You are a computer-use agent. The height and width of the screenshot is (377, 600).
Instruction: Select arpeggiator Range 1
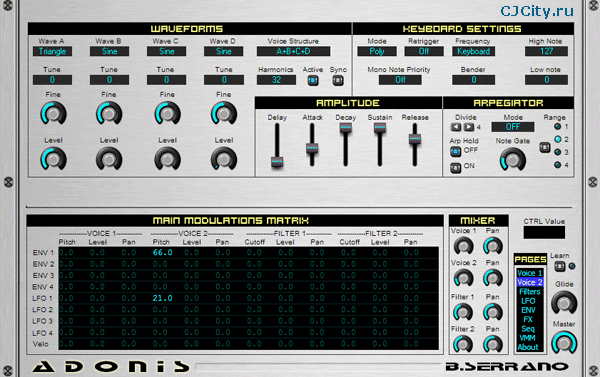click(558, 127)
